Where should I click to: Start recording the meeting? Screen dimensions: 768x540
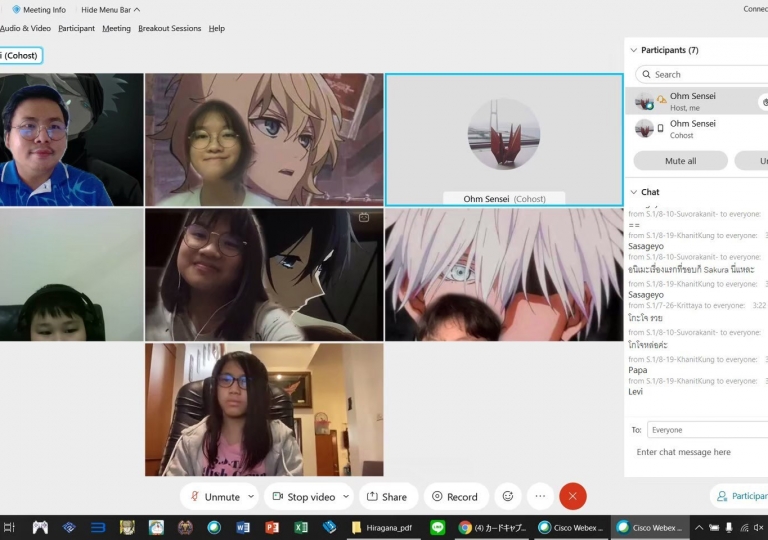(x=456, y=496)
